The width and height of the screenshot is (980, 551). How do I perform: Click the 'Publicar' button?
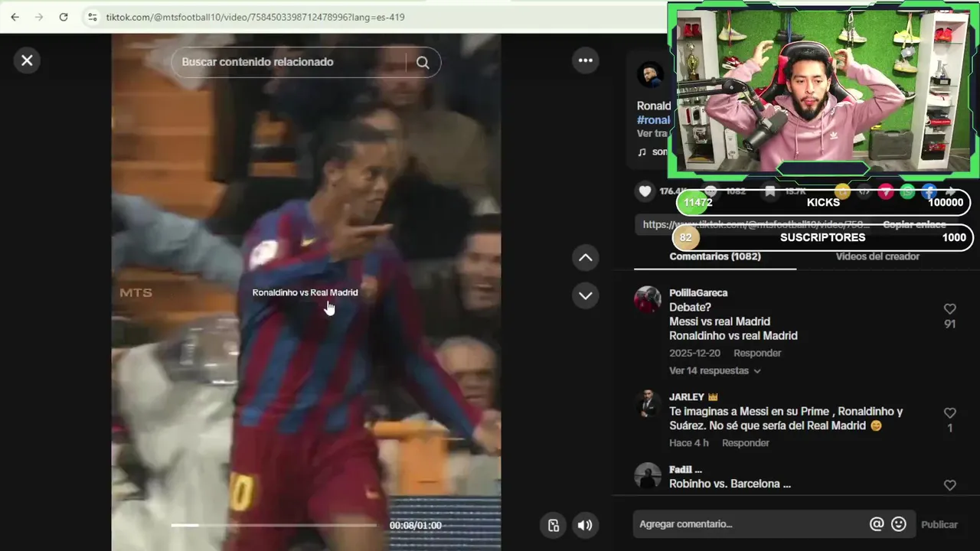[x=939, y=524]
